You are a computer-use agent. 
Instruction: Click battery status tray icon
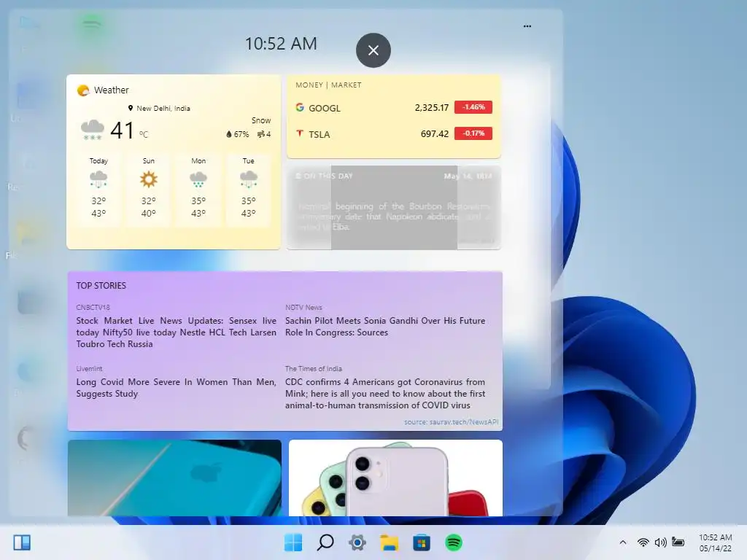tap(678, 542)
